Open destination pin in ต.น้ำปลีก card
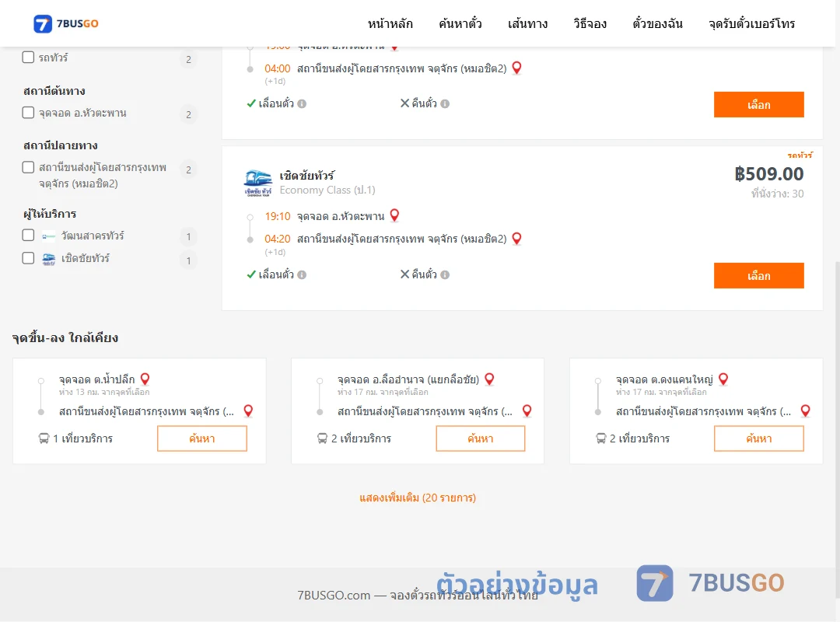Image resolution: width=840 pixels, height=622 pixels. tap(248, 411)
